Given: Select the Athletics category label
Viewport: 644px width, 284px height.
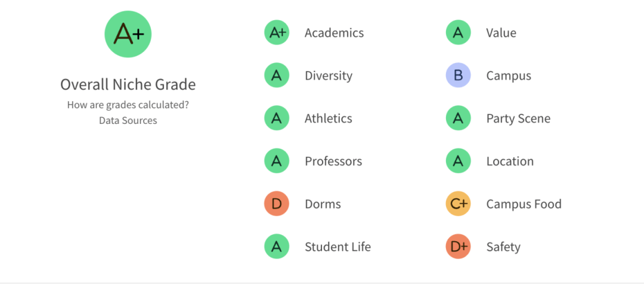Looking at the screenshot, I should click(x=329, y=118).
